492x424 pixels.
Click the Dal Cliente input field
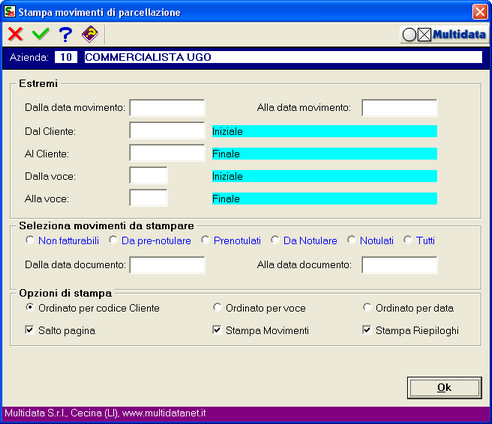point(167,130)
